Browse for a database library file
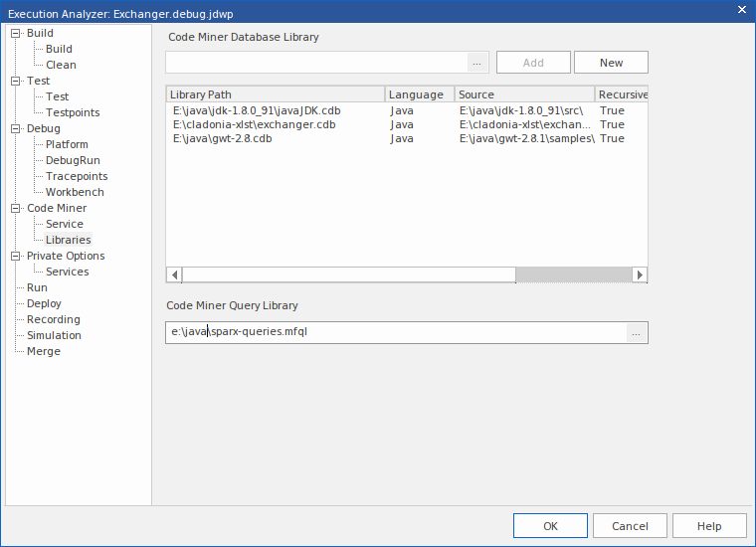 476,63
